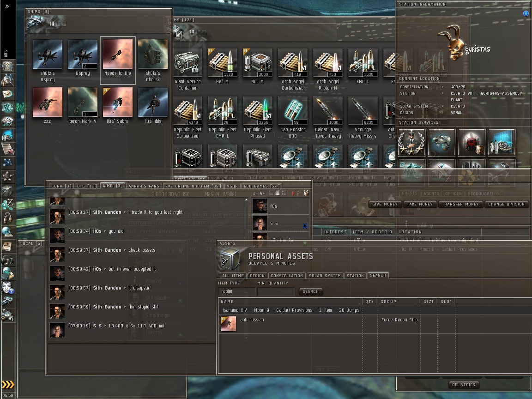The width and height of the screenshot is (532, 399).
Task: Set Items window to icon grid view
Action: pos(192,32)
